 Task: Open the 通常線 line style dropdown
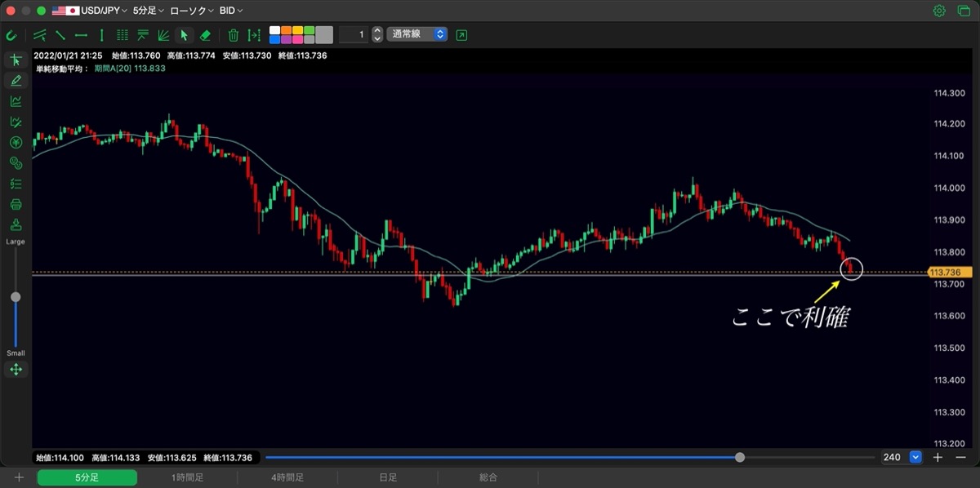pyautogui.click(x=417, y=34)
